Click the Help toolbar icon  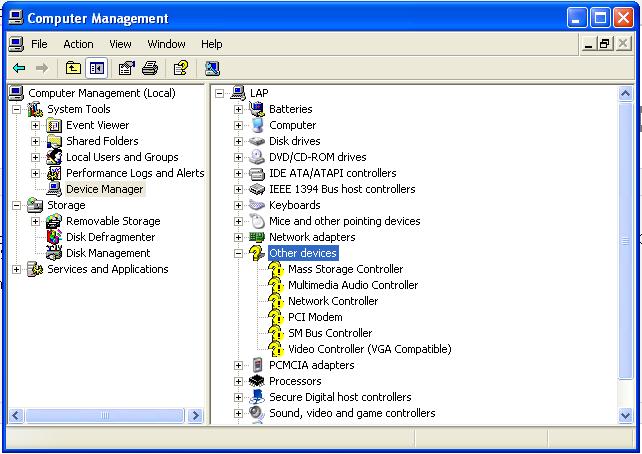[181, 68]
